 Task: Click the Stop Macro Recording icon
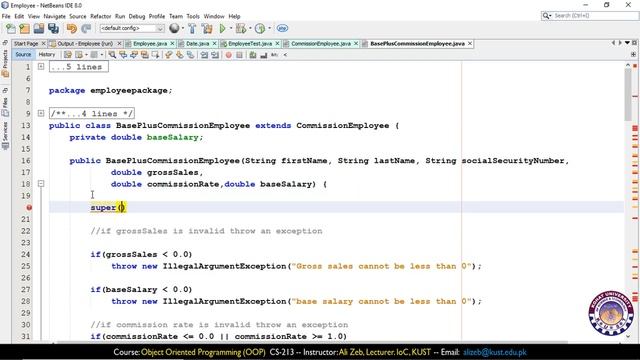click(239, 55)
